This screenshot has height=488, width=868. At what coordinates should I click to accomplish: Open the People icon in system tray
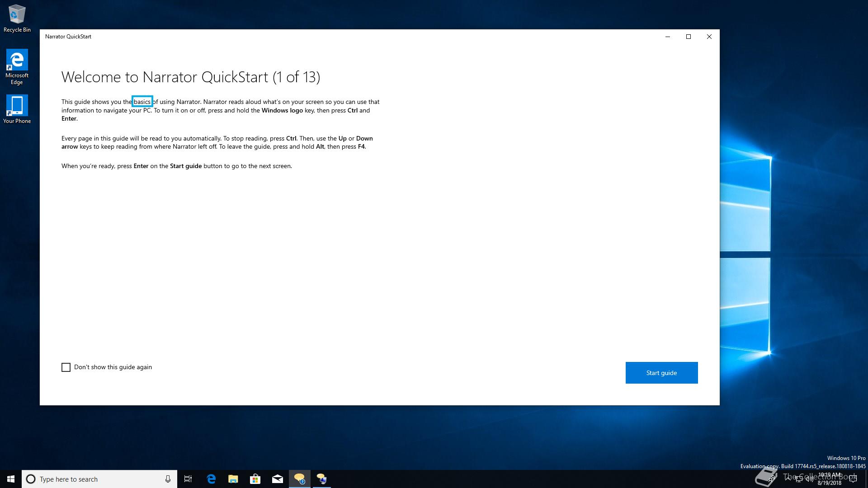772,479
